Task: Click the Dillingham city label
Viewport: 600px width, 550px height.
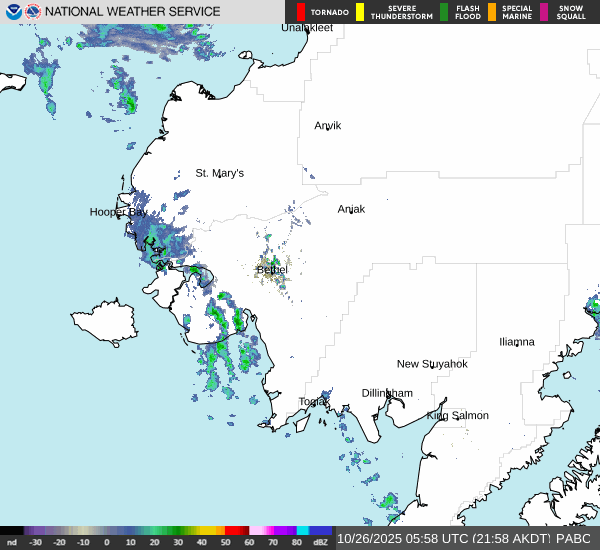Action: coord(386,393)
